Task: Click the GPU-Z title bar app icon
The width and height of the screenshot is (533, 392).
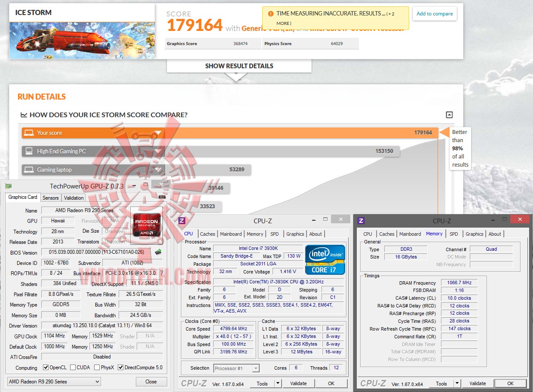Action: 8,186
